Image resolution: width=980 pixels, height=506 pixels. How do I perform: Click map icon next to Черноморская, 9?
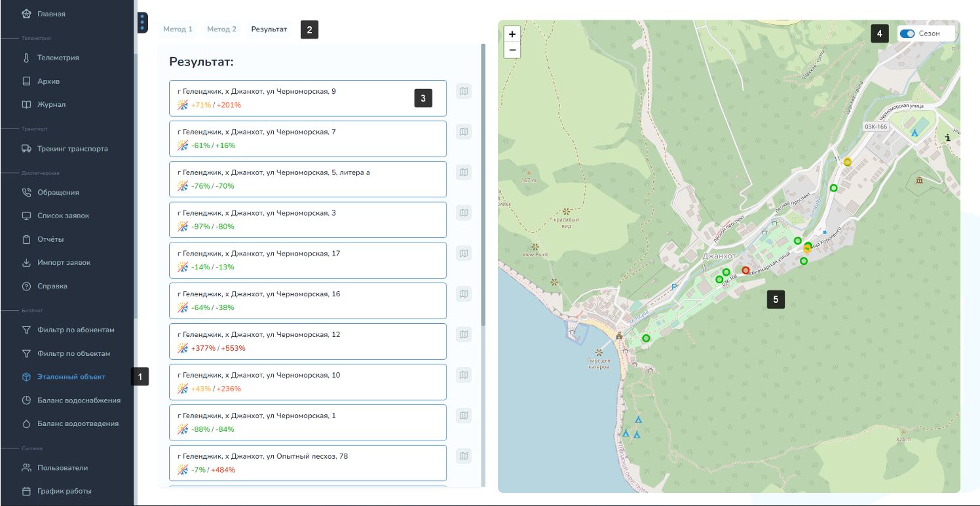click(464, 91)
